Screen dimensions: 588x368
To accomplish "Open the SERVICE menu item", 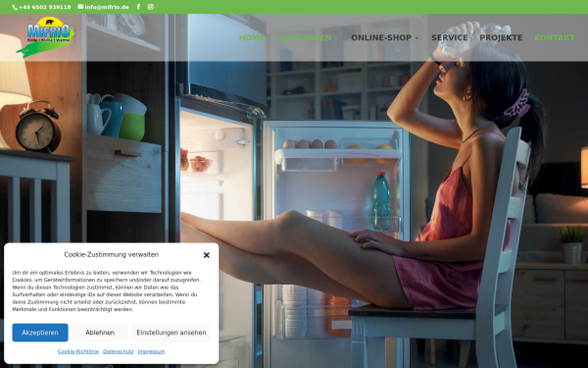I will 449,37.
